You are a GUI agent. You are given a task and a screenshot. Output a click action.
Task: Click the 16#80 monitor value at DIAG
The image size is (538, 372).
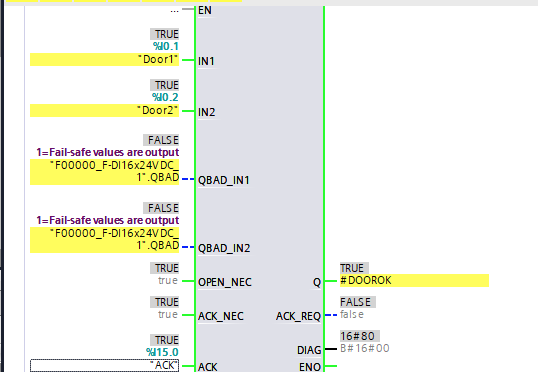[x=360, y=336]
